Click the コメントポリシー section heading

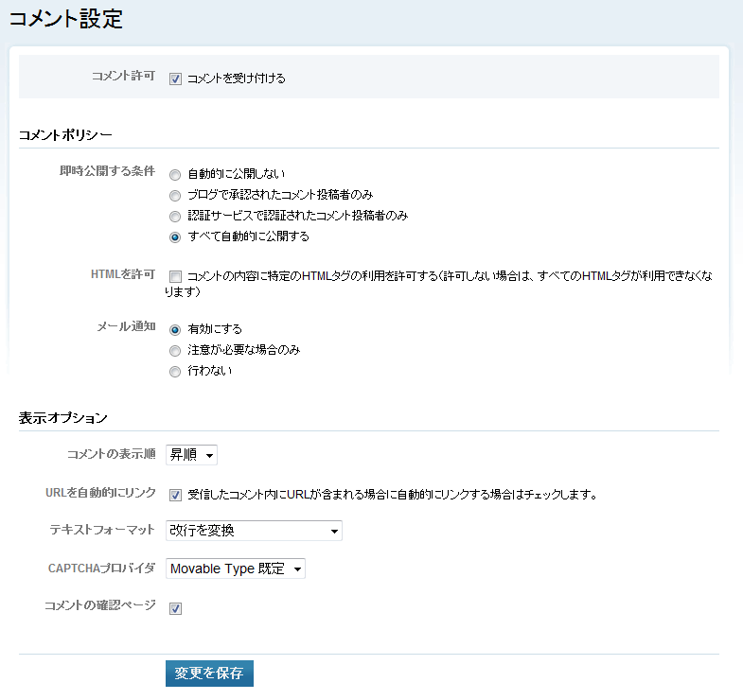tap(65, 134)
